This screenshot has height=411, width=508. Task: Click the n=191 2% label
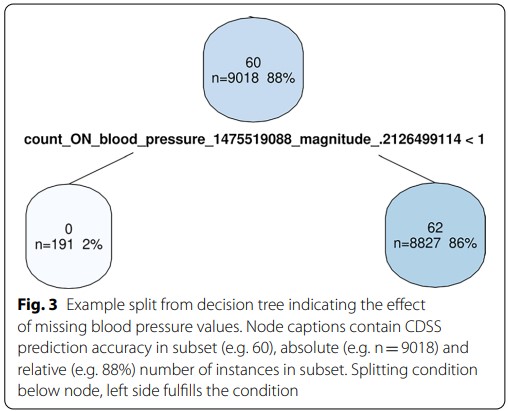(69, 245)
